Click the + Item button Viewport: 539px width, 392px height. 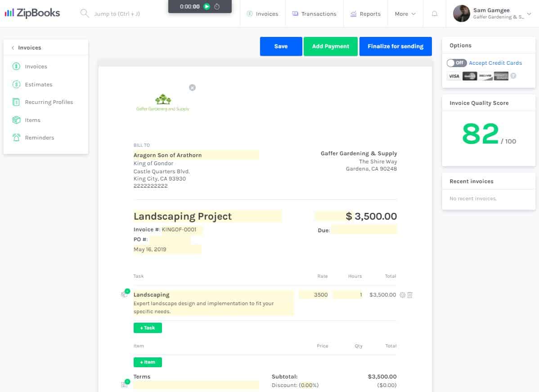[x=148, y=362]
